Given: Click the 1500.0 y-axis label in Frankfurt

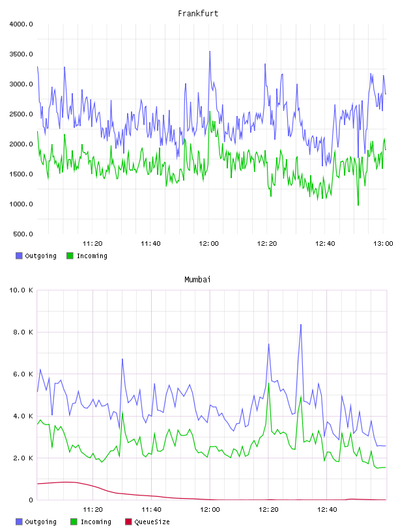Looking at the screenshot, I should 21,174.
